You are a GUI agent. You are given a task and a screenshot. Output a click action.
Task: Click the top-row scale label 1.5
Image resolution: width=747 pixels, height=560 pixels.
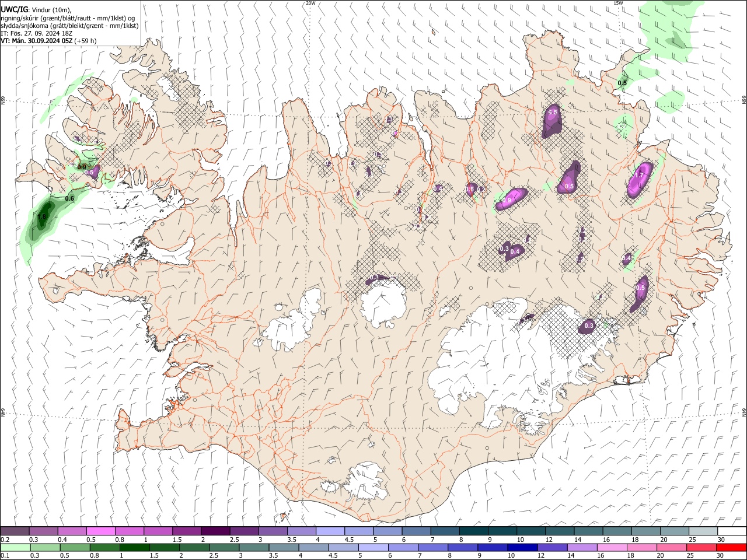coord(177,540)
